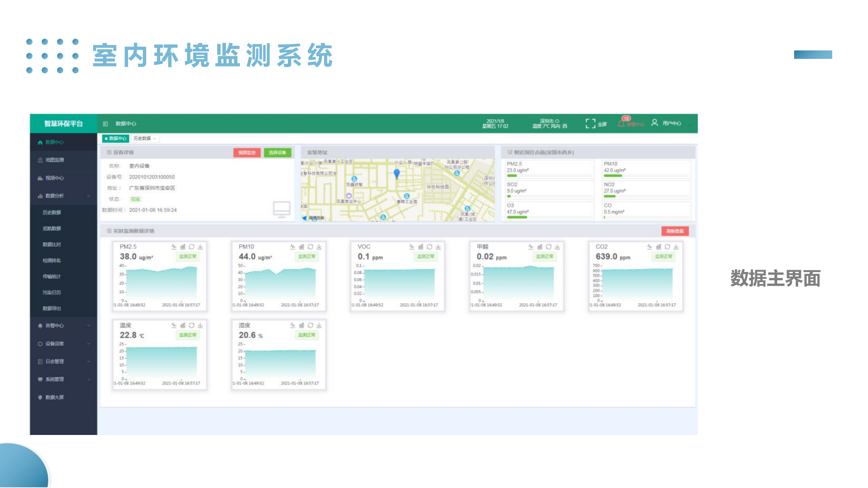Screen dimensions: 868x488
Task: Download the 温度 temperature chart
Action: click(x=200, y=325)
